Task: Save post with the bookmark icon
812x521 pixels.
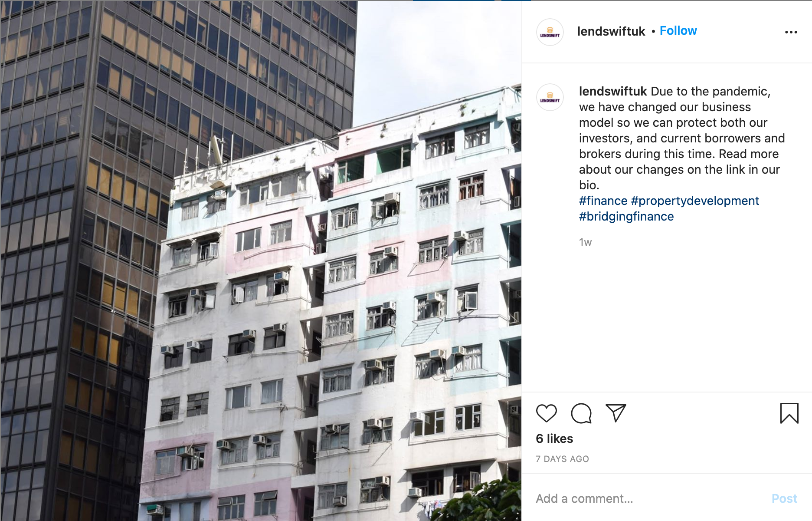Action: pos(789,413)
